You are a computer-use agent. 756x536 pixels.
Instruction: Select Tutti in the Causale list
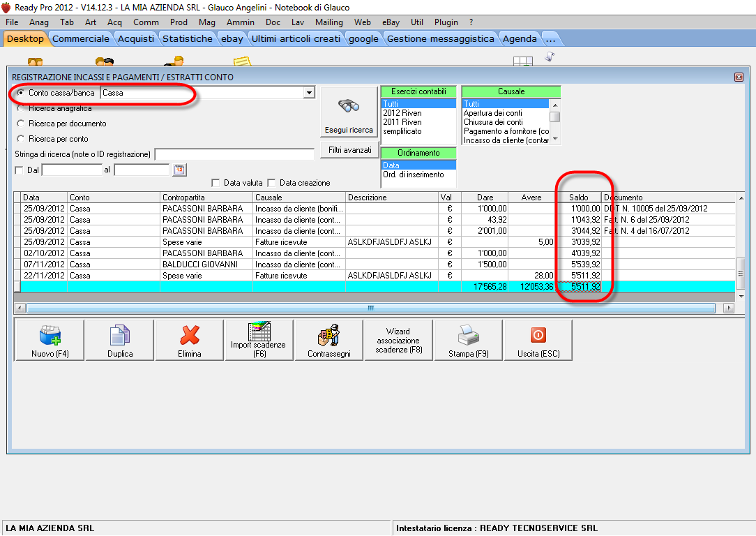506,104
